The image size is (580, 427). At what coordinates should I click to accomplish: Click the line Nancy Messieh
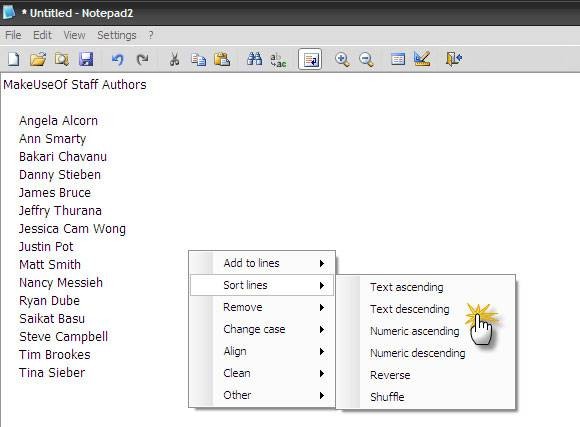pos(61,283)
